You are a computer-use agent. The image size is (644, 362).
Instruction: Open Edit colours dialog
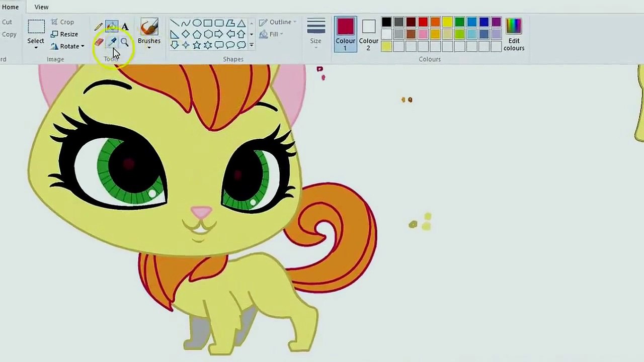514,34
